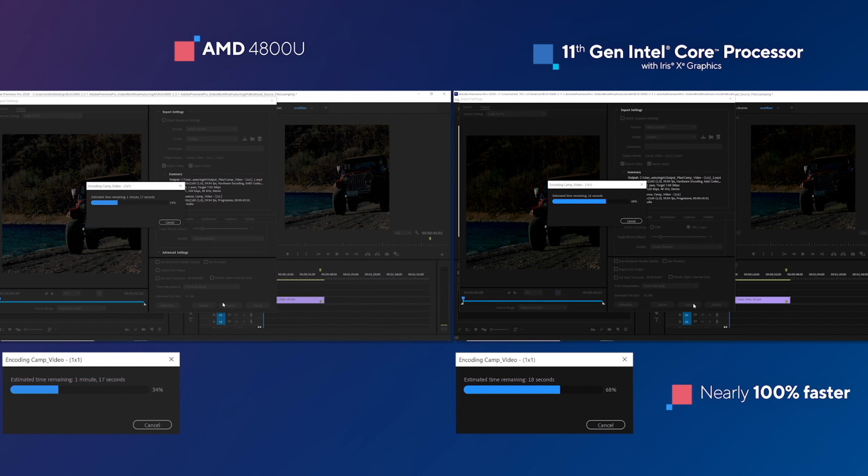
Task: Open the plus Button Editor in AMD monitor
Action: click(442, 255)
